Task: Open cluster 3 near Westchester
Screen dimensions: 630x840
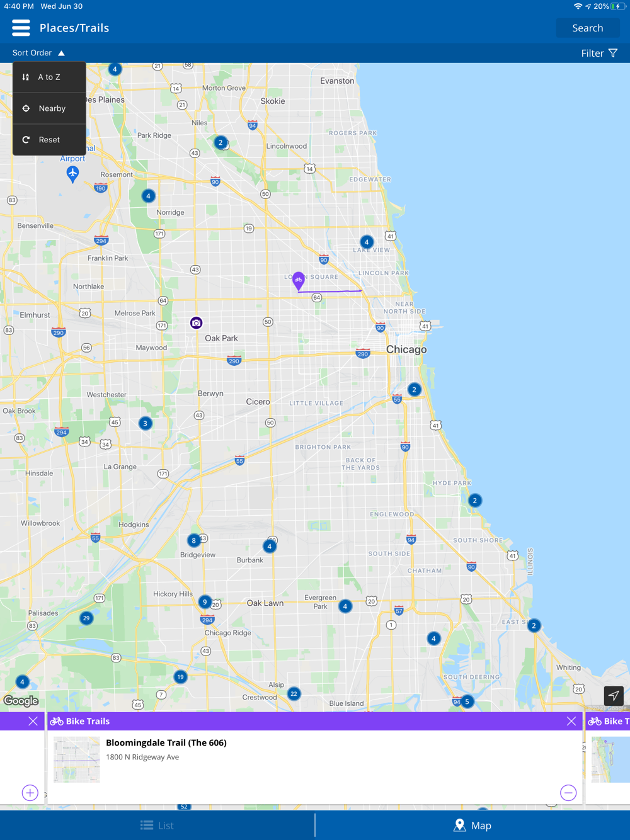Action: click(x=146, y=423)
